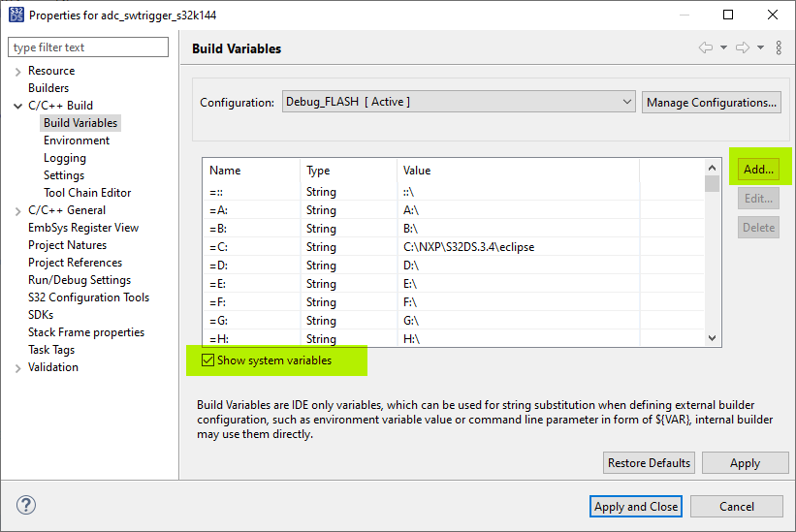Click the forward navigation arrow icon
796x532 pixels.
pos(743,48)
